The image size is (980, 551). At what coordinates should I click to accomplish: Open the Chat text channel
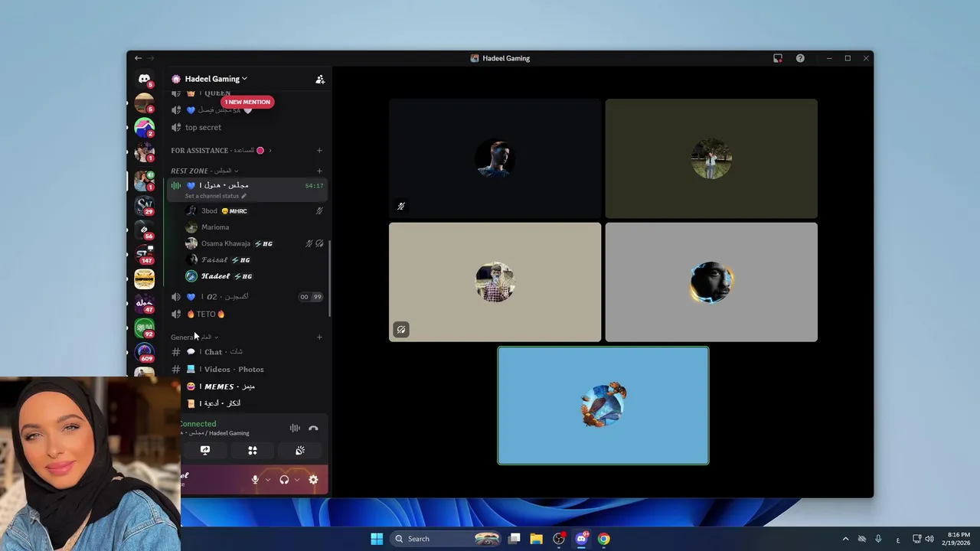(x=248, y=352)
